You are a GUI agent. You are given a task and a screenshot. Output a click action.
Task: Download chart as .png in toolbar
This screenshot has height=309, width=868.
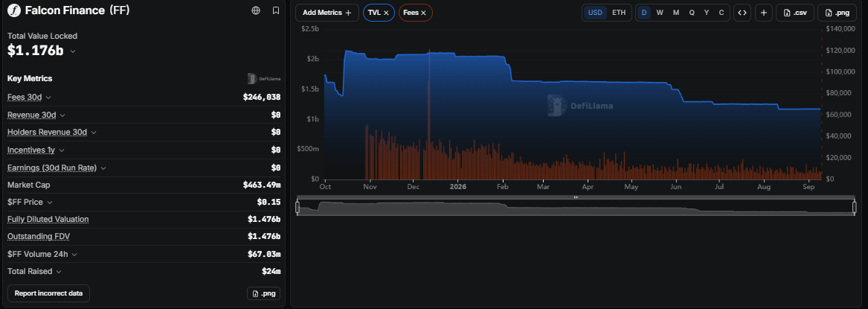pos(837,13)
